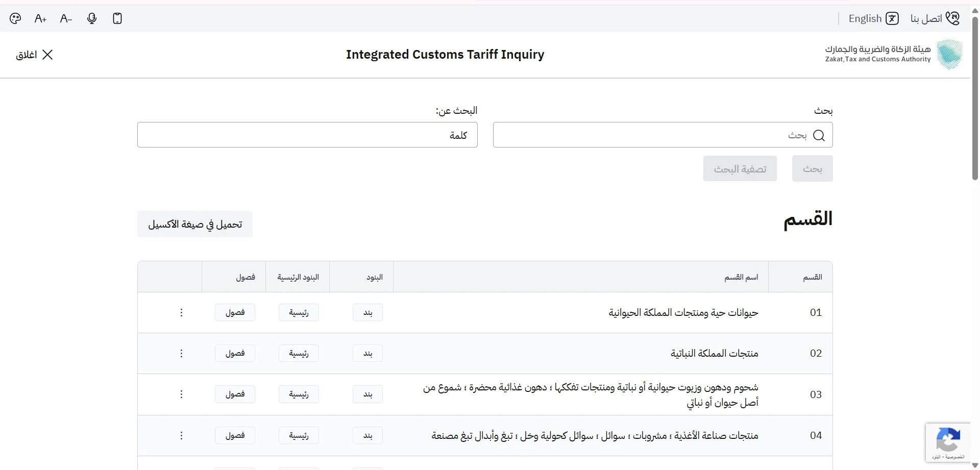Open the options menu for section 01

[181, 312]
